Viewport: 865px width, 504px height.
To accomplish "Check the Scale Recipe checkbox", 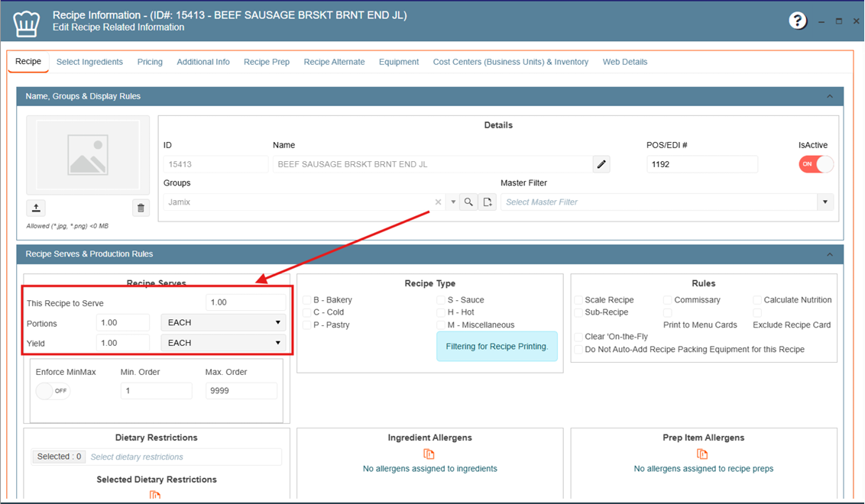I will click(x=578, y=300).
